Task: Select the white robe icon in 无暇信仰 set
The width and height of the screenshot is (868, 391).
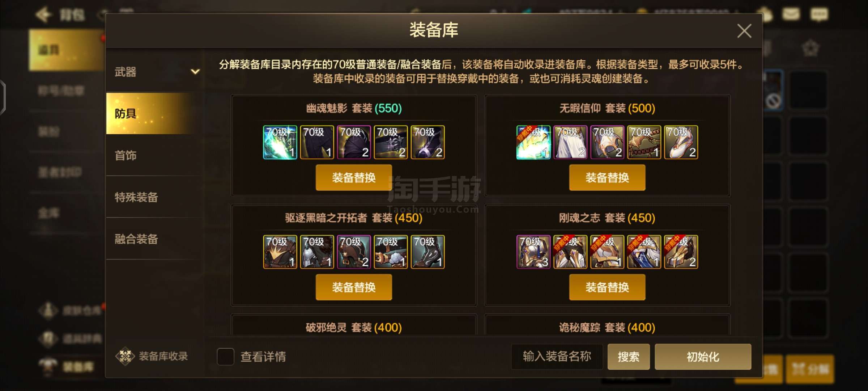Action: (x=570, y=142)
